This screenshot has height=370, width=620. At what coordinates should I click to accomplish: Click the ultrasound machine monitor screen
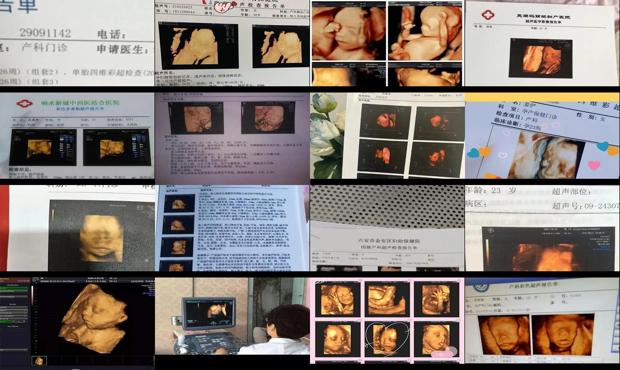point(209,313)
